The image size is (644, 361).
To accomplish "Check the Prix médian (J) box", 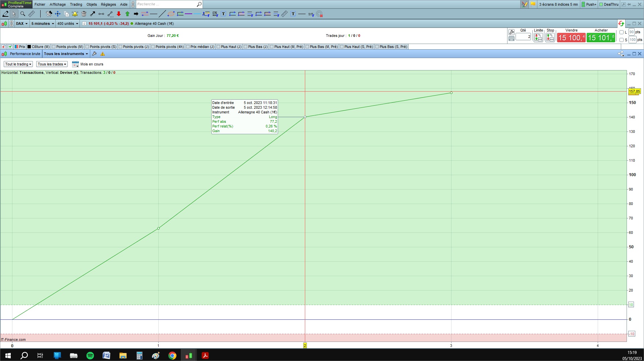I will (188, 47).
